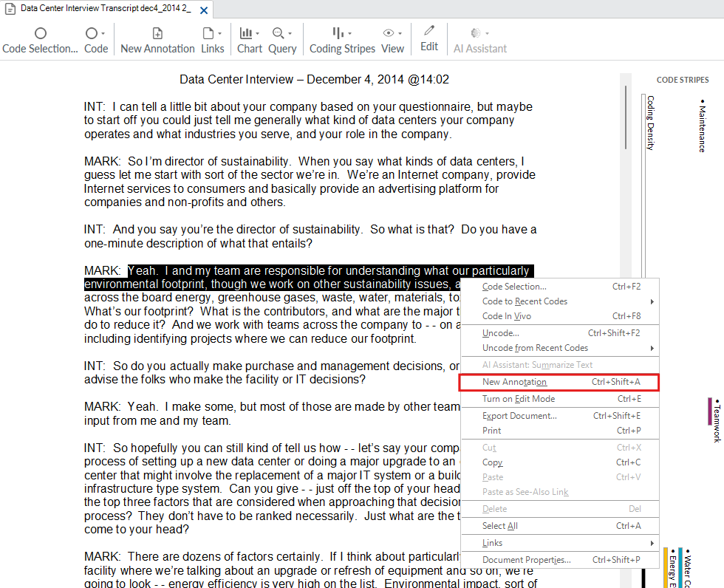The width and height of the screenshot is (724, 588).
Task: Click the AI Assistant icon
Action: pos(476,33)
